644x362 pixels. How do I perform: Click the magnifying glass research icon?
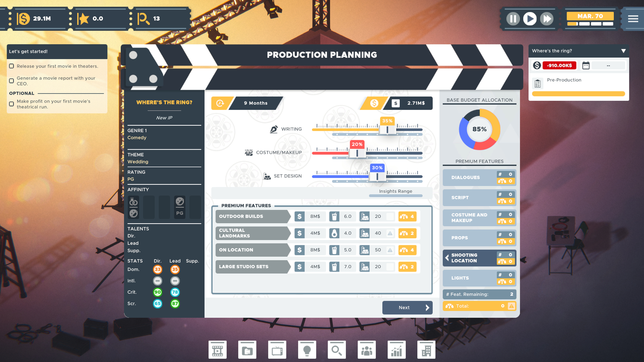coord(336,350)
